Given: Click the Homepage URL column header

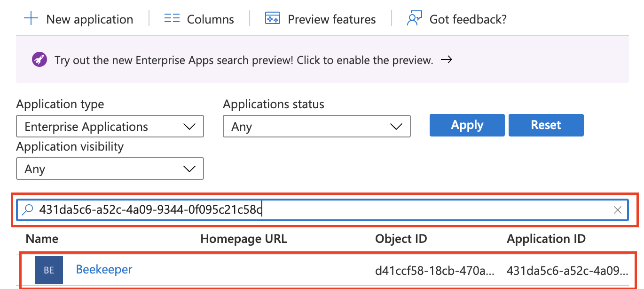Looking at the screenshot, I should point(243,239).
